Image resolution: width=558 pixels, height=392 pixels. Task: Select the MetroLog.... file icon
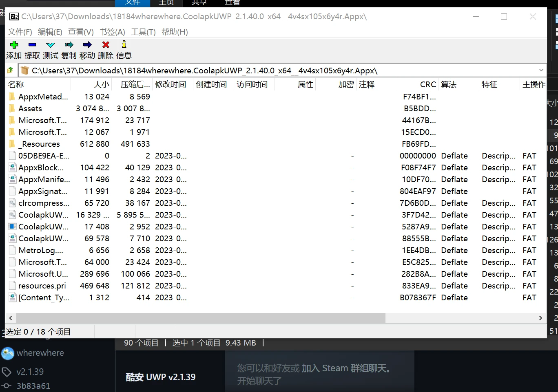click(12, 250)
